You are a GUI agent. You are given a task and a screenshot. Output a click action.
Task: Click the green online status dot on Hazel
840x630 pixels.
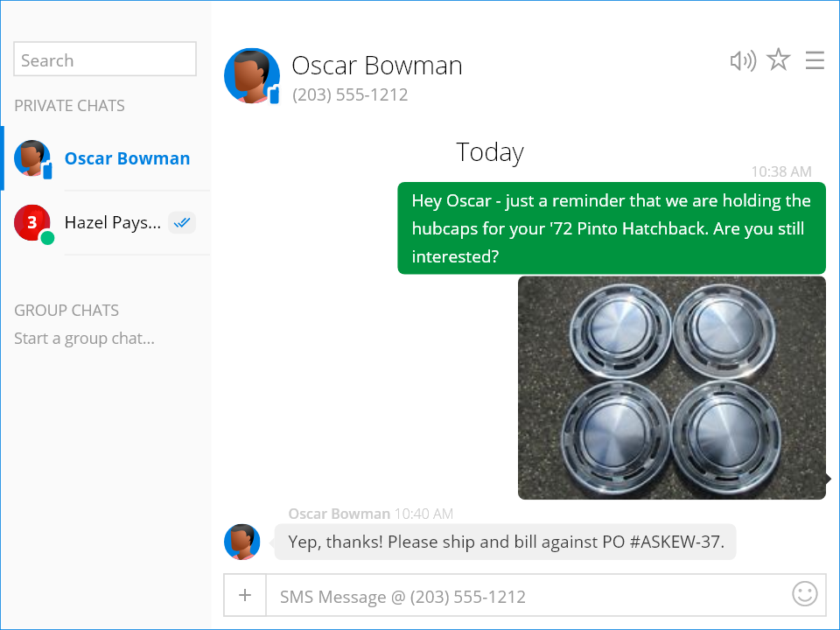click(47, 238)
